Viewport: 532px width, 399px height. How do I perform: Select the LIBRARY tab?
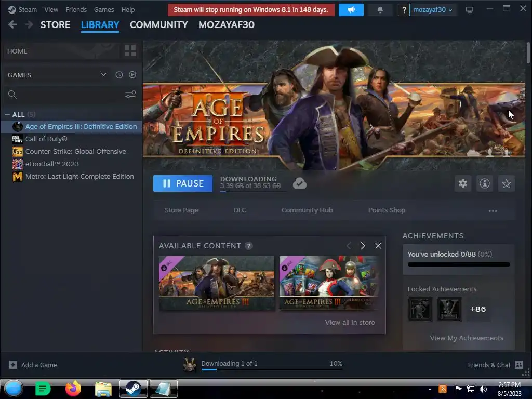click(100, 25)
